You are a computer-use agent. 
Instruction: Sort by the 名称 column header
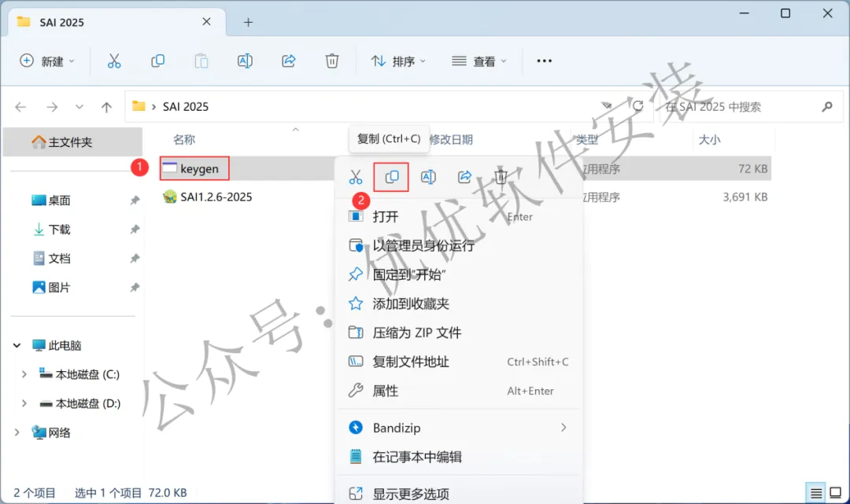point(184,140)
